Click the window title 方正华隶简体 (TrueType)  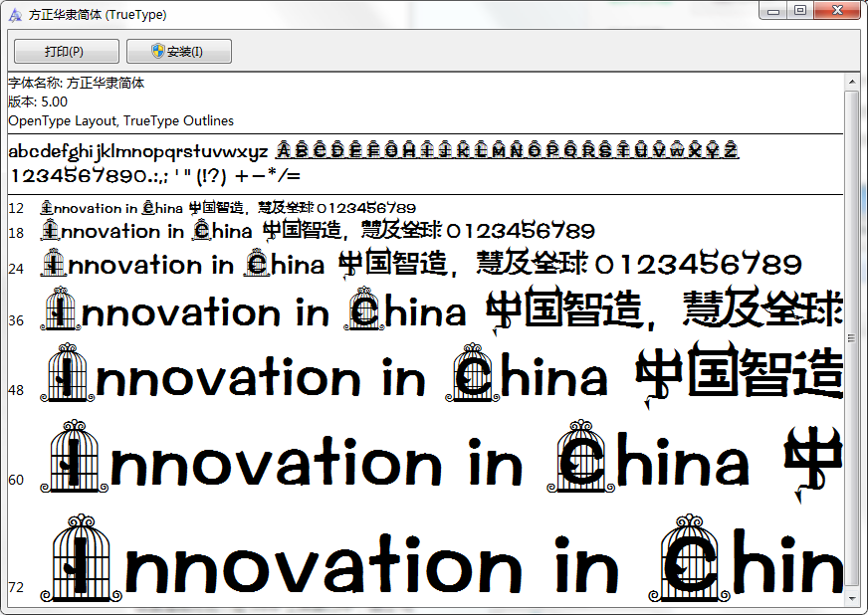(x=98, y=15)
